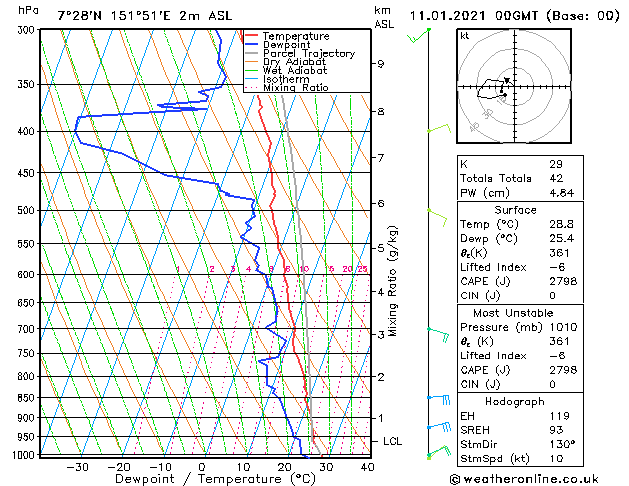Click the PW (cm) value 4.84
The width and height of the screenshot is (629, 486).
(x=562, y=193)
